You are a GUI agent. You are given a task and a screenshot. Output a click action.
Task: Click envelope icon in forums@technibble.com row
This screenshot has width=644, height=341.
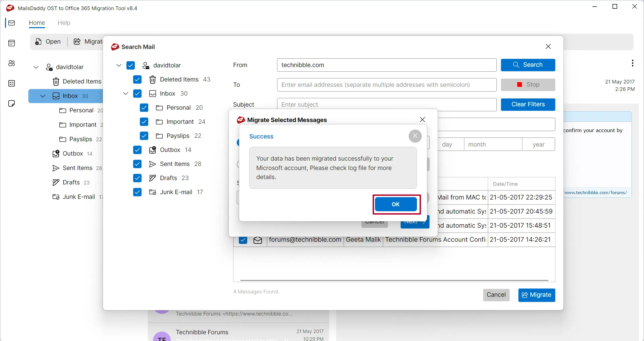[258, 240]
